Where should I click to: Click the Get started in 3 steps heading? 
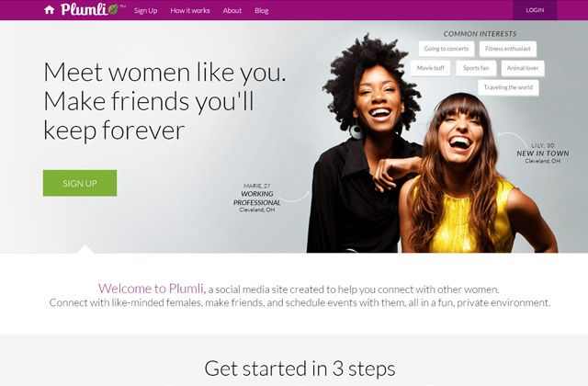coord(300,369)
